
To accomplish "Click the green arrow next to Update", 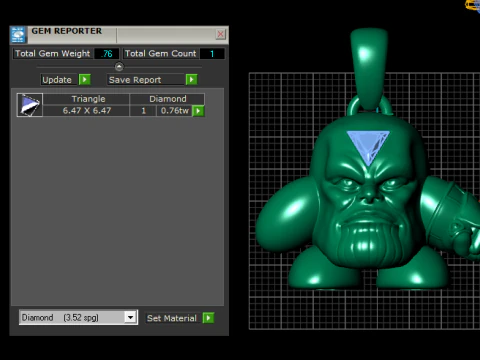I will (x=85, y=80).
